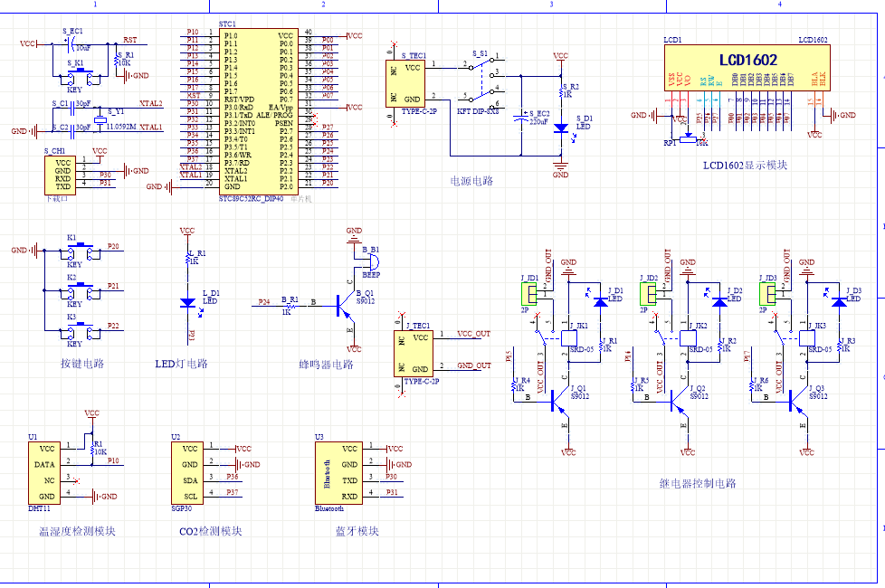Click the GND symbol above the buzzer
This screenshot has width=885, height=588.
pos(354,236)
